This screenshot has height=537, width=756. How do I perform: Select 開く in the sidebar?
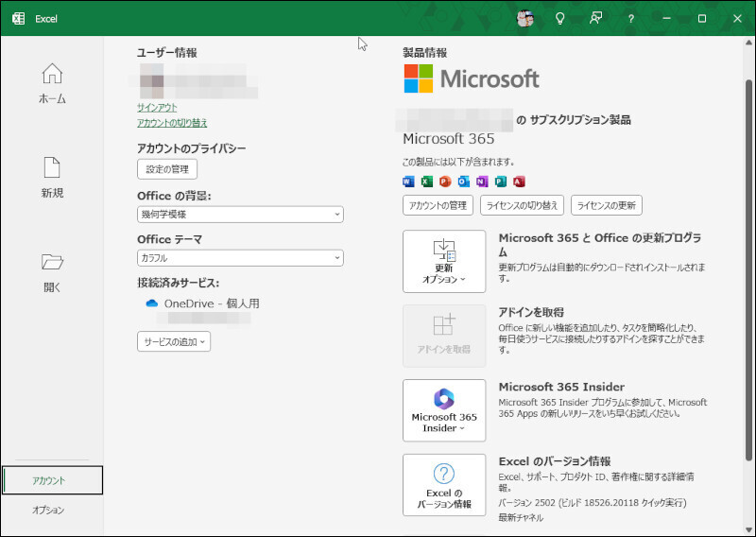tap(52, 272)
